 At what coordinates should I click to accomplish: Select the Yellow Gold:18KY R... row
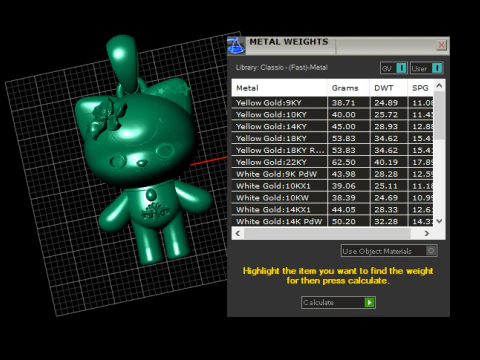(x=332, y=150)
